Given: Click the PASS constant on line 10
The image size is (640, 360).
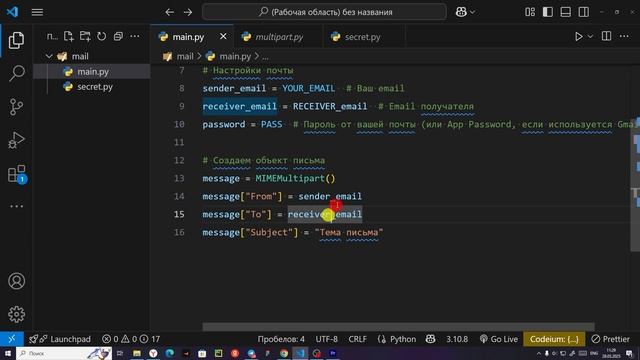Looking at the screenshot, I should [271, 124].
